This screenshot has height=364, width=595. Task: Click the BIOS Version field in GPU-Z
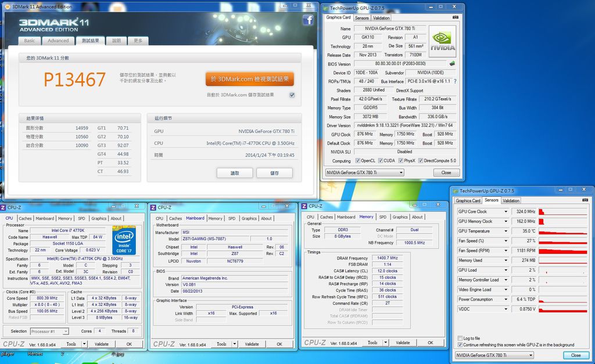coord(400,64)
